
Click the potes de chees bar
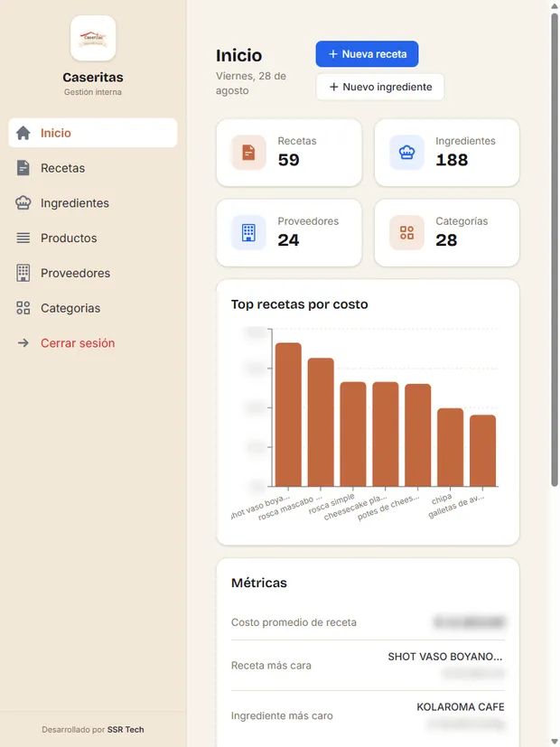pyautogui.click(x=417, y=435)
